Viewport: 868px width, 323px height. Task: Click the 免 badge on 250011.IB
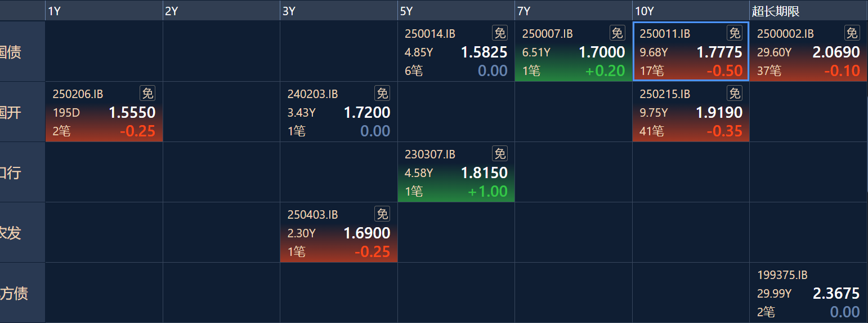point(735,33)
